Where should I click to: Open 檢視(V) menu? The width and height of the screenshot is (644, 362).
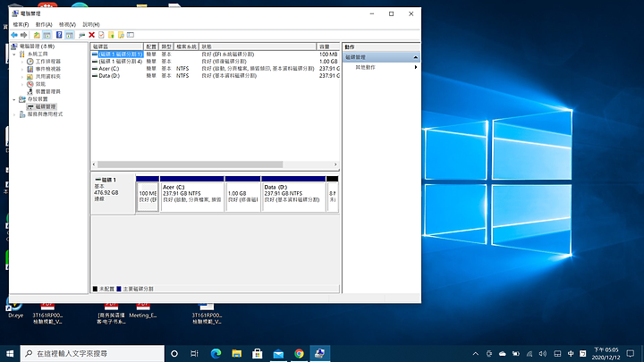click(67, 25)
